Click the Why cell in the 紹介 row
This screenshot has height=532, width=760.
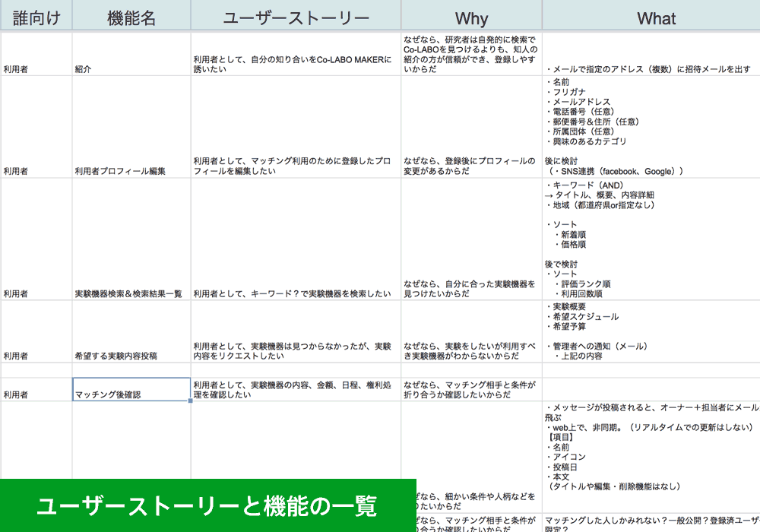point(471,54)
